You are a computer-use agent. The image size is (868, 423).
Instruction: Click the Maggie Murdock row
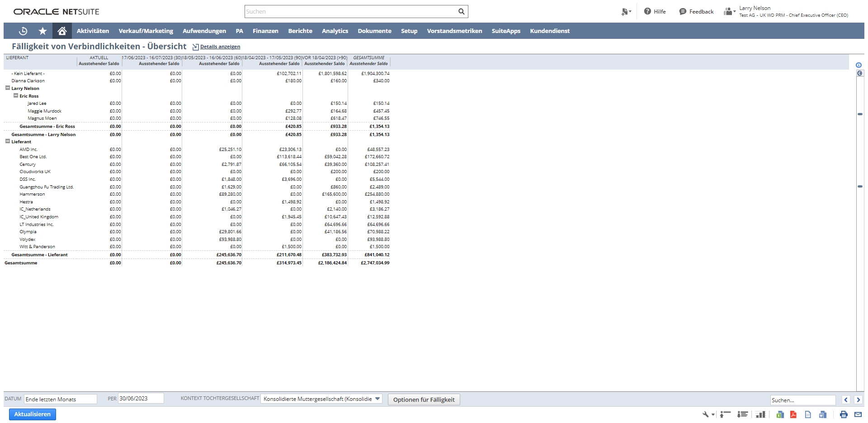(44, 111)
